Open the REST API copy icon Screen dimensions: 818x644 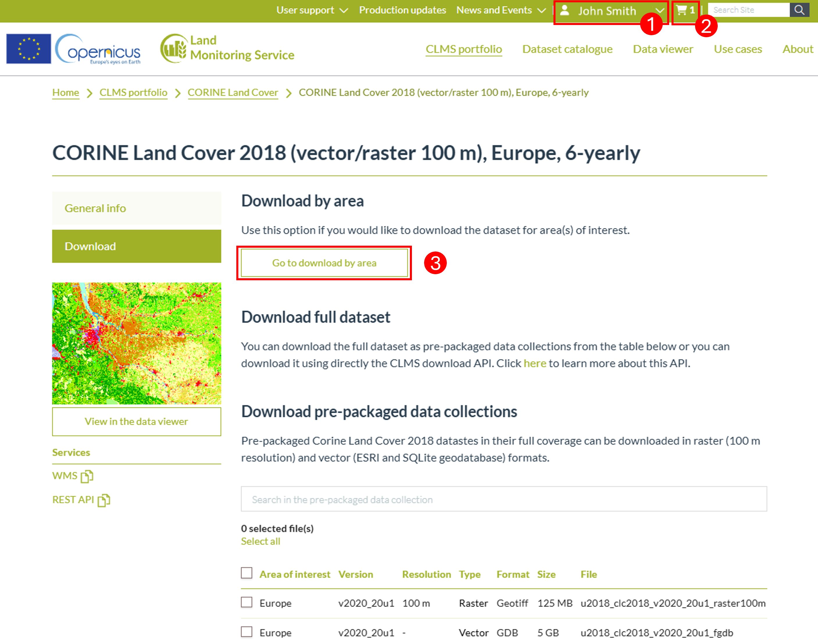[x=104, y=500]
